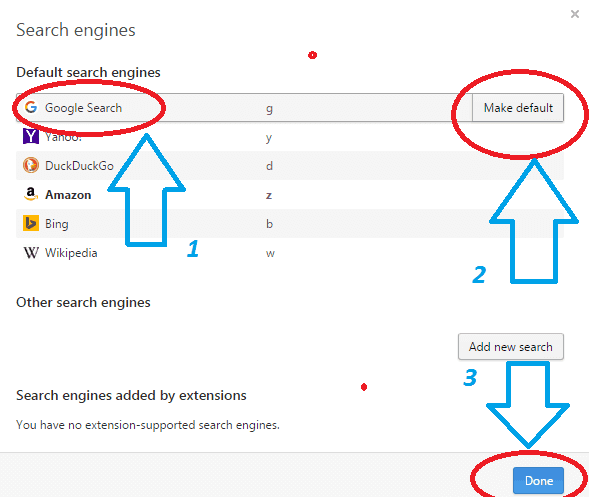Image resolution: width=589 pixels, height=497 pixels.
Task: Click keyword 'd' for DuckDuckGo
Action: click(x=269, y=166)
